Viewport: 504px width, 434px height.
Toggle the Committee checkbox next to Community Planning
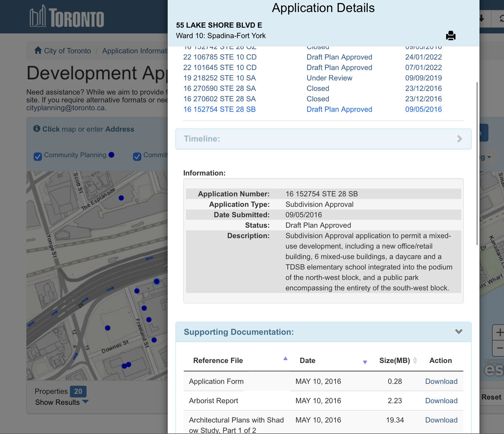tap(137, 156)
